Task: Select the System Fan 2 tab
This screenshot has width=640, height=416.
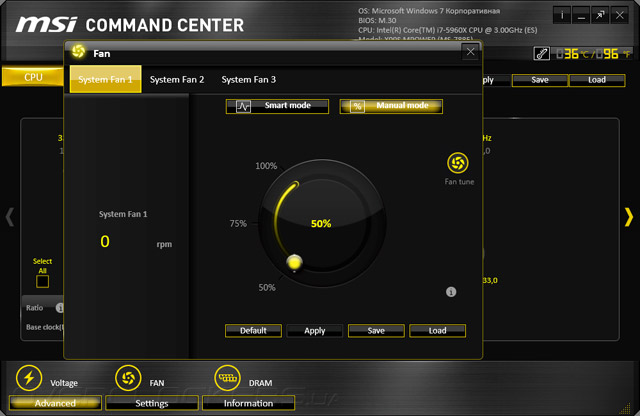Action: pos(177,80)
